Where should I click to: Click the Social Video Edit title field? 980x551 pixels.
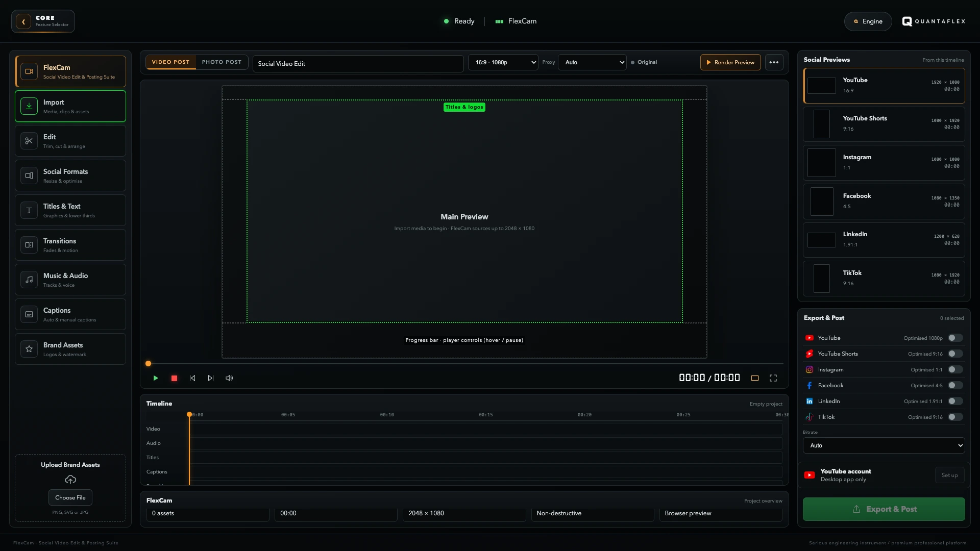coord(358,64)
